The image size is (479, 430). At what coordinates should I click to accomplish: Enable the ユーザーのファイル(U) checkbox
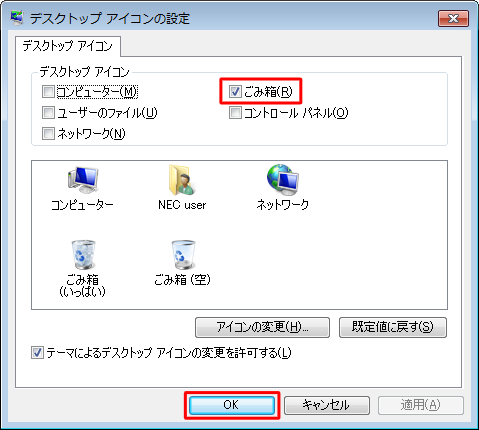[x=48, y=113]
